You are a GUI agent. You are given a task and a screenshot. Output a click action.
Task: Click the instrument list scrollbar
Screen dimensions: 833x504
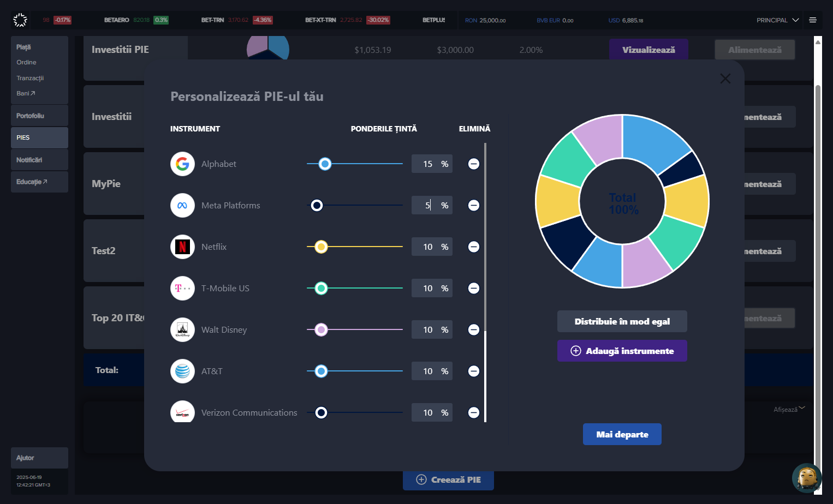pos(485,283)
